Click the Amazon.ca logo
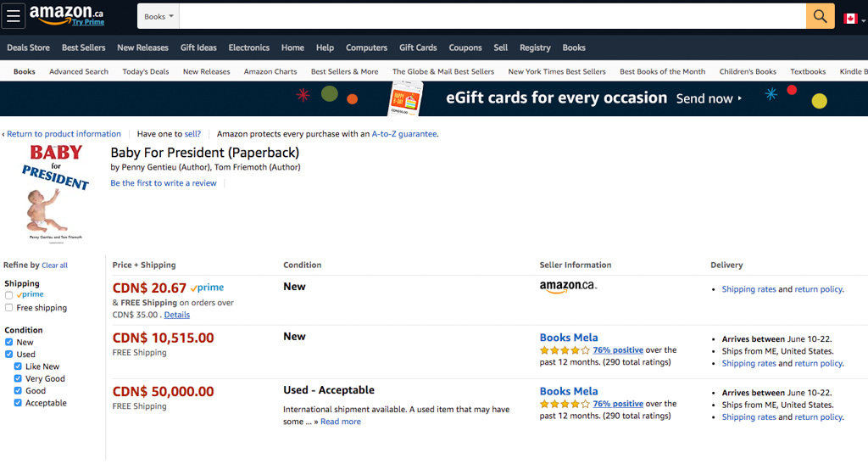The image size is (868, 464). (x=66, y=15)
